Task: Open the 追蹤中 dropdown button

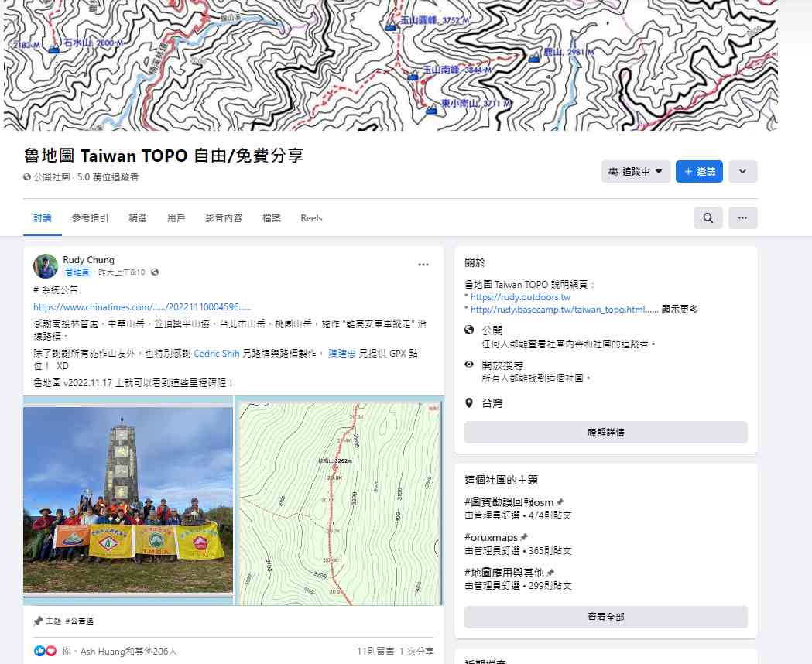Action: click(x=636, y=171)
